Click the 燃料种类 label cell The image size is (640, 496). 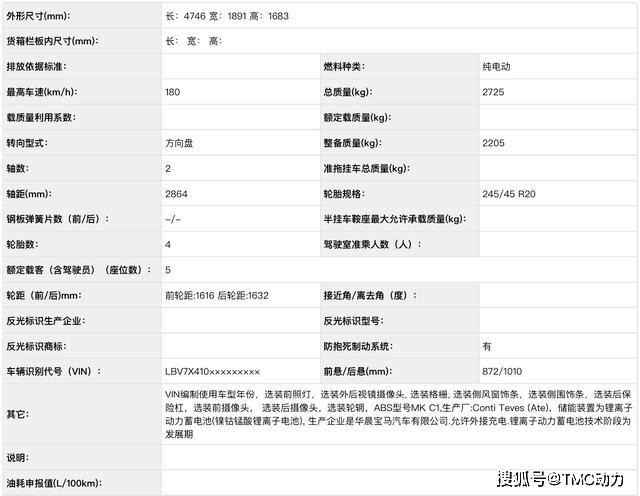pyautogui.click(x=343, y=67)
